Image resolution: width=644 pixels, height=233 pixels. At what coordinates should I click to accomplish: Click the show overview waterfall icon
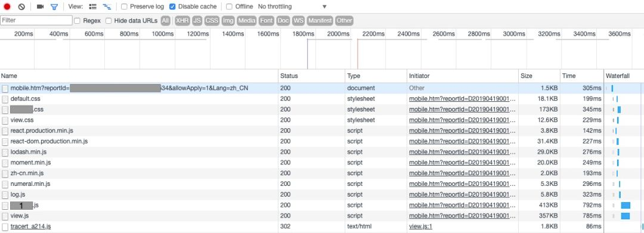107,7
